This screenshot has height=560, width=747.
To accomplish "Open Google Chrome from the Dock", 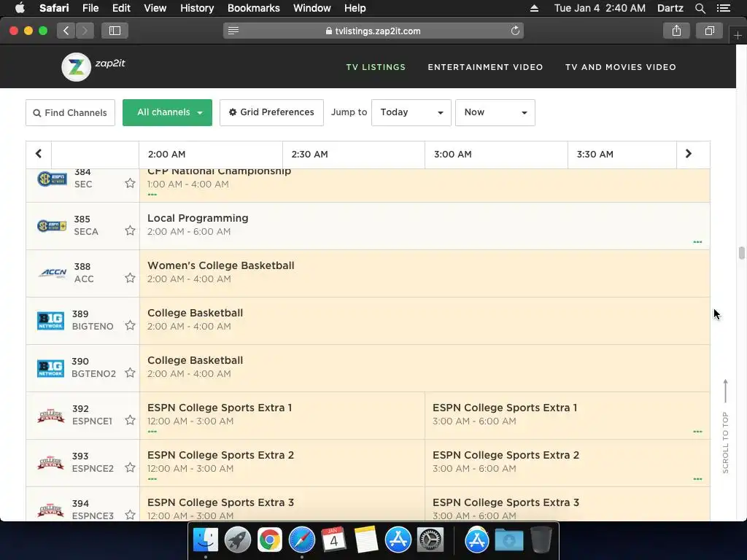I will (270, 540).
